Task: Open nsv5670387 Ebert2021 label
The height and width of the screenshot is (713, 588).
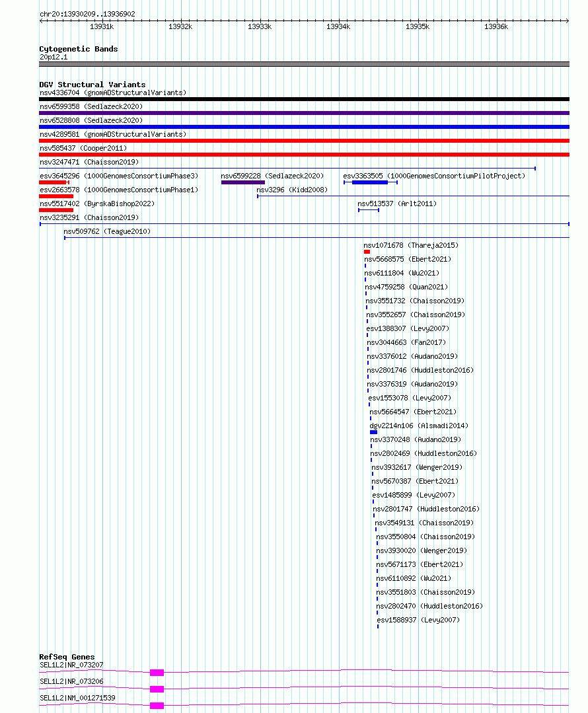Action: (x=415, y=481)
